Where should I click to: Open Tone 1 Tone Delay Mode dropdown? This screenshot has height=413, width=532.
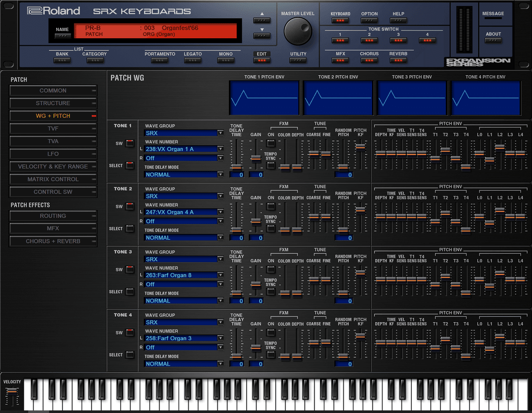pos(184,174)
